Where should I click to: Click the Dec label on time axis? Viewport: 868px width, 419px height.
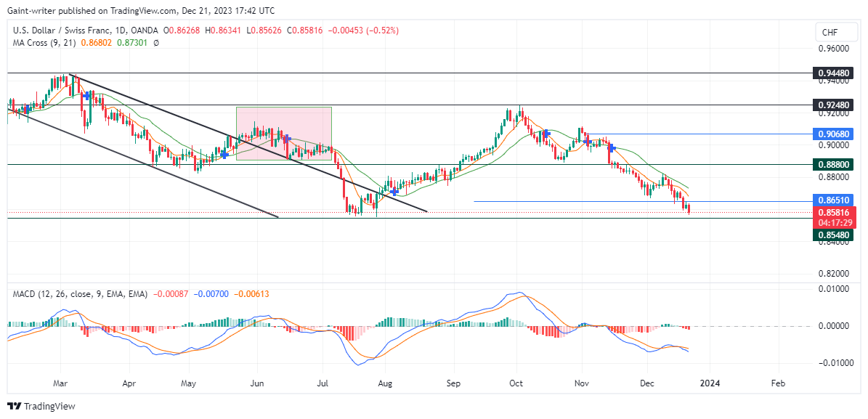pos(647,383)
